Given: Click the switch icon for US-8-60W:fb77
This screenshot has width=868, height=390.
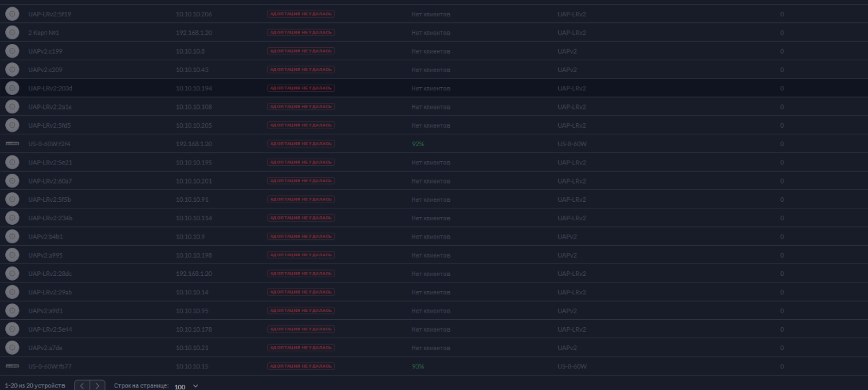Looking at the screenshot, I should [12, 366].
